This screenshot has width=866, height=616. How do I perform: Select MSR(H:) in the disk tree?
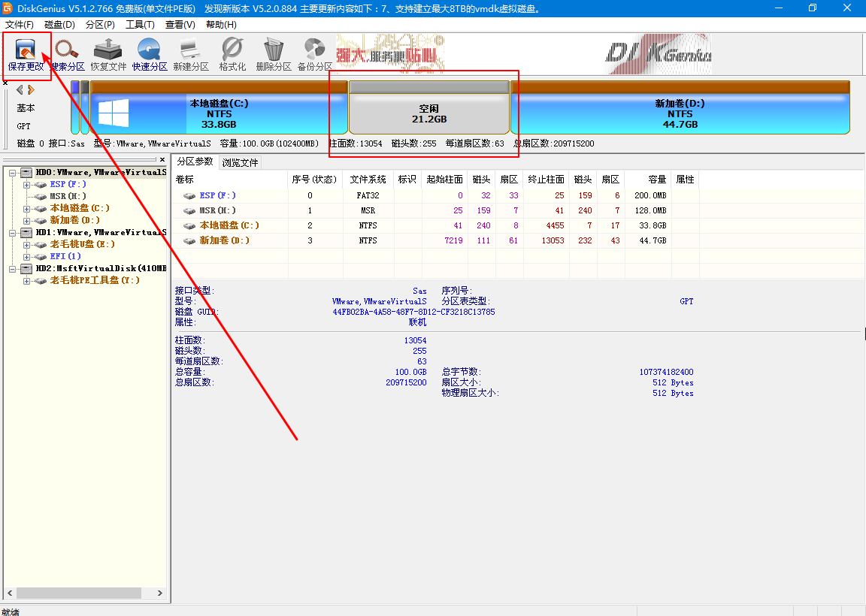point(68,197)
